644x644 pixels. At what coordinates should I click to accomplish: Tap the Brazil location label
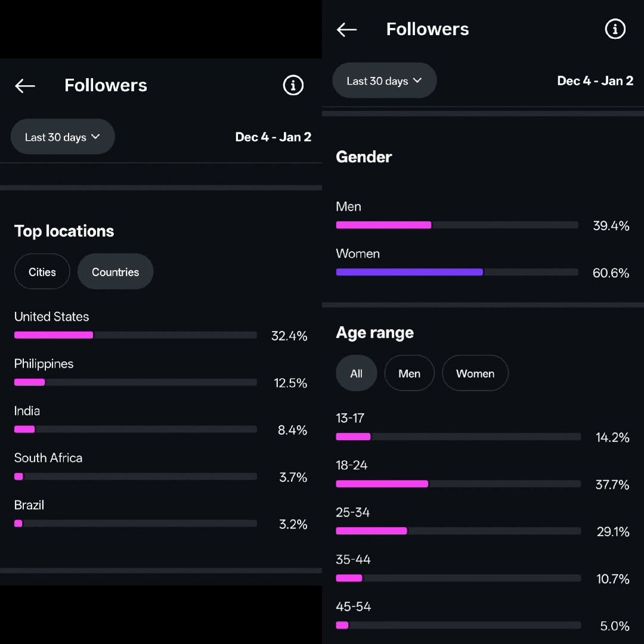click(29, 505)
